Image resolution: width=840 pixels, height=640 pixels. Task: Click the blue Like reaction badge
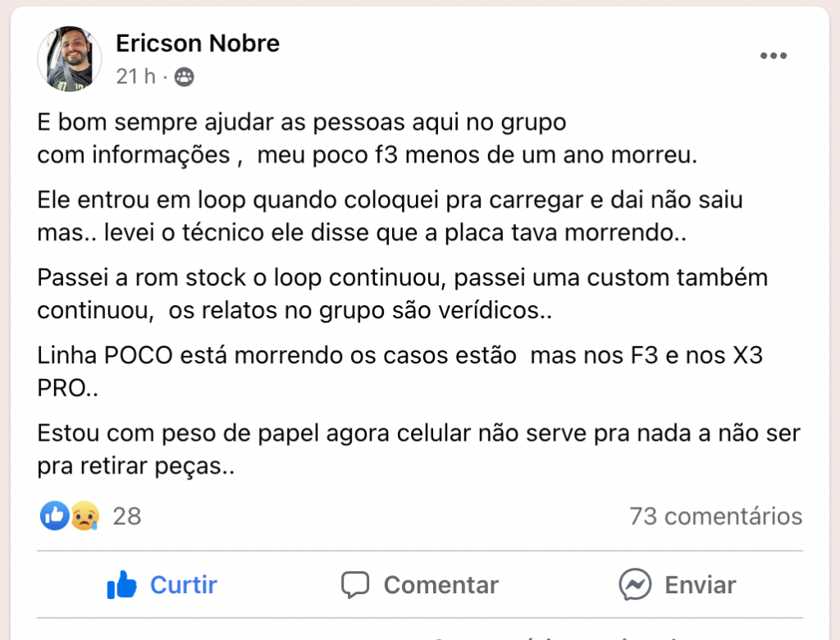(x=55, y=516)
